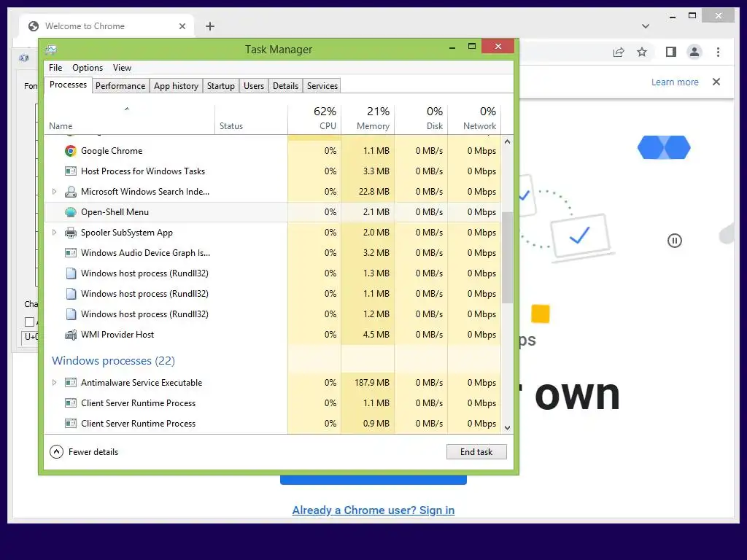Screen dimensions: 747x560
Task: Click the process list scroll-down arrow
Action: pyautogui.click(x=508, y=427)
